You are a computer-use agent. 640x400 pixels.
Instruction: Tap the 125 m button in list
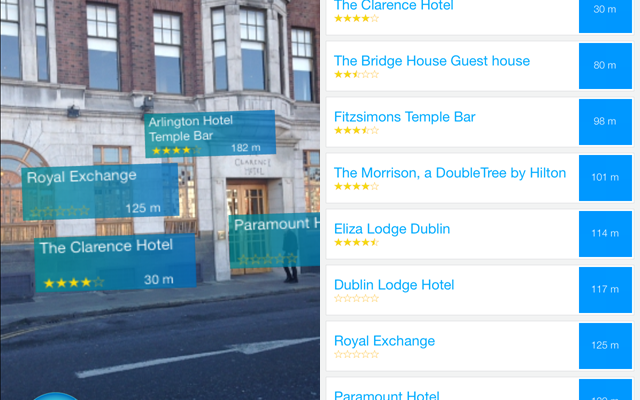pyautogui.click(x=605, y=345)
